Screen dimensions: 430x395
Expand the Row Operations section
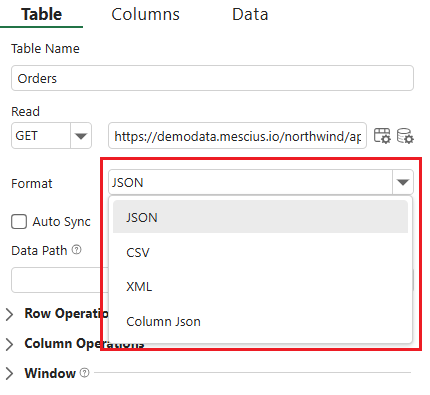[x=9, y=314]
